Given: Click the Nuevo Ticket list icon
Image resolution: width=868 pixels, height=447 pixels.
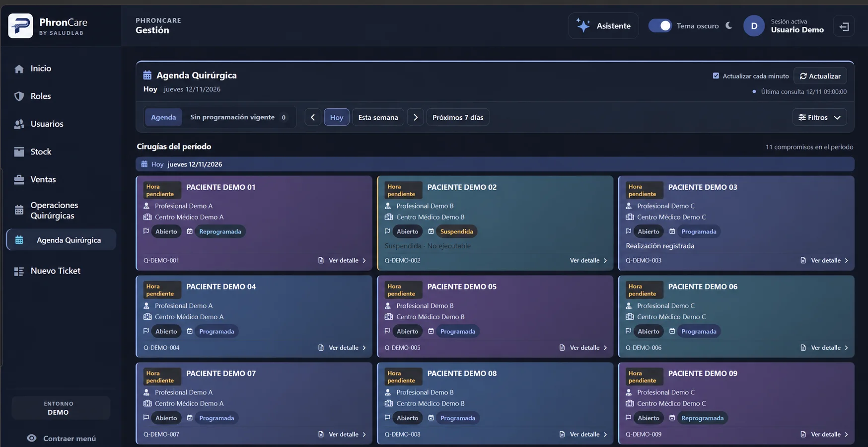Looking at the screenshot, I should (19, 271).
